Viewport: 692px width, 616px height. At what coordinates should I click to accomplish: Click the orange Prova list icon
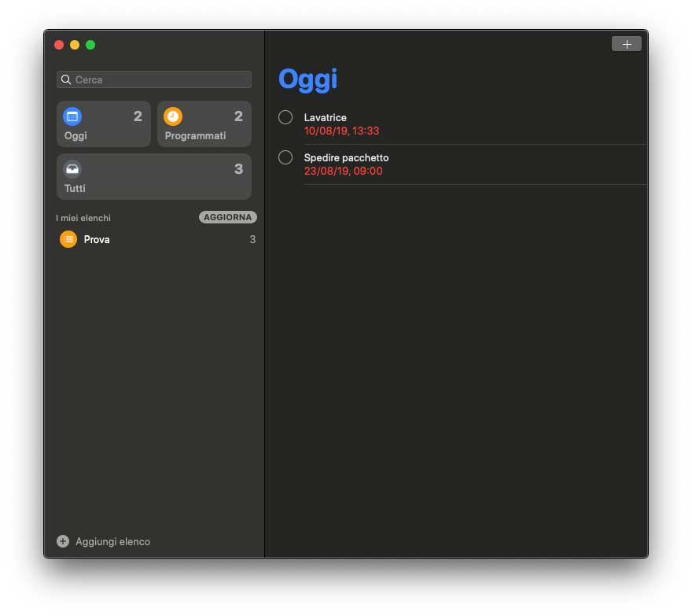click(x=68, y=239)
